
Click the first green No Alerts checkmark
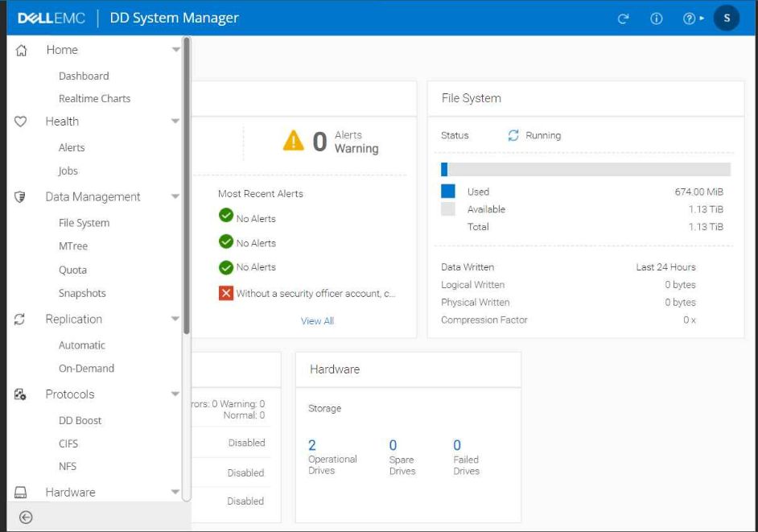226,215
